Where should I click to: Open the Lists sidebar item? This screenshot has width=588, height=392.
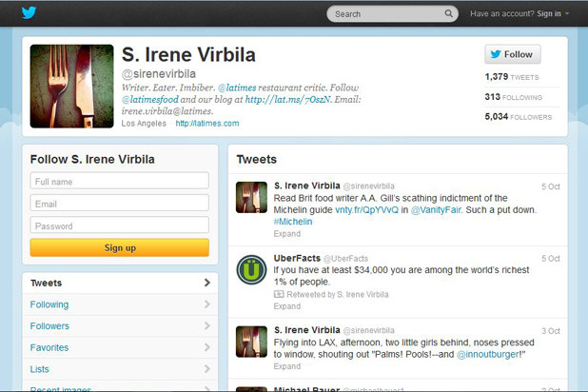[120, 369]
